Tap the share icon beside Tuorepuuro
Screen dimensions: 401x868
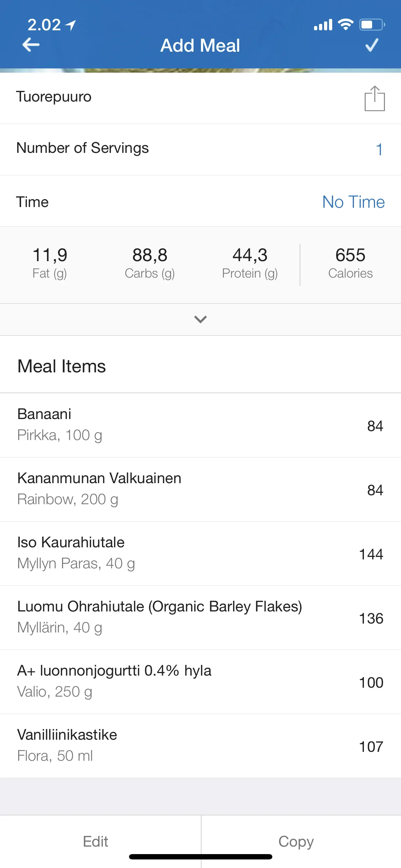(374, 98)
